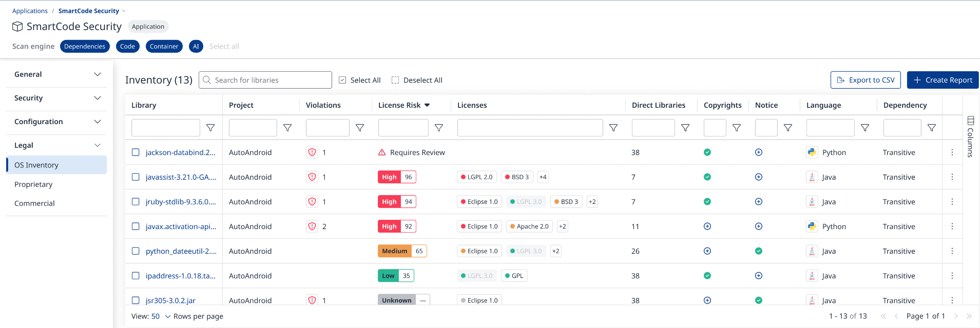Click the Create Report button

(942, 80)
